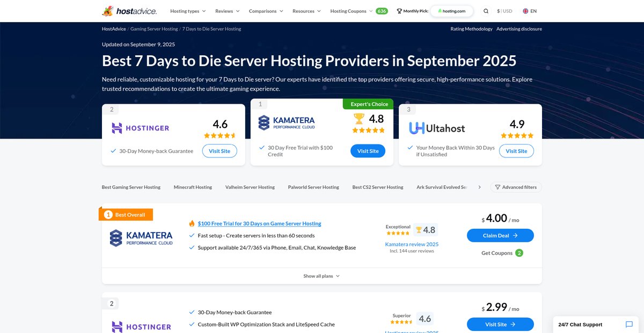This screenshot has width=644, height=333.
Task: Click the Best Overall orange ribbon
Action: coord(126,214)
